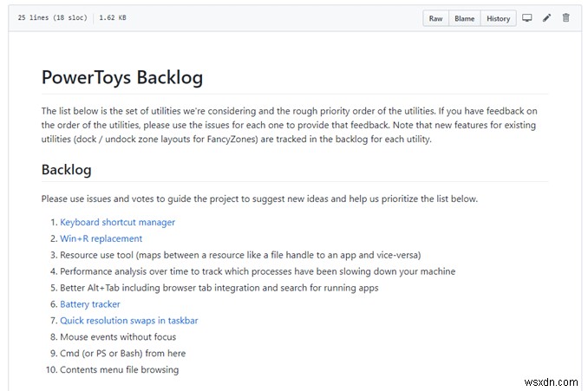The image size is (588, 391).
Task: Open the file in GitHub Desktop icon
Action: coord(526,18)
